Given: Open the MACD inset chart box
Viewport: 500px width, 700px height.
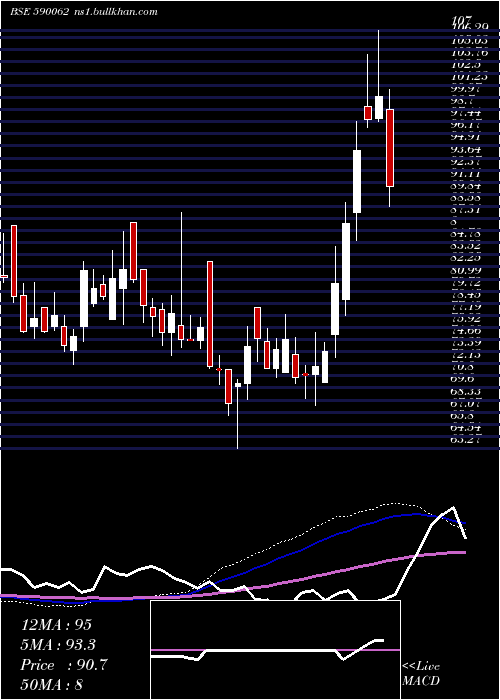Looking at the screenshot, I should tap(275, 650).
